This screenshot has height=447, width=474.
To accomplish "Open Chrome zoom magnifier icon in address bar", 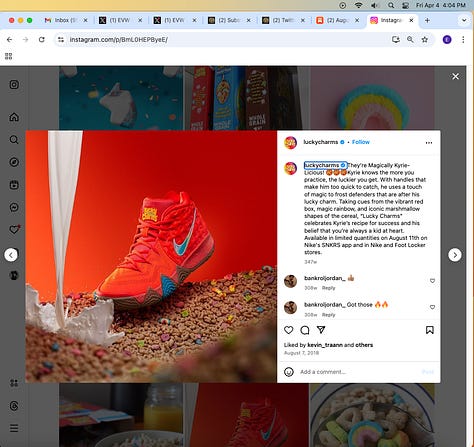I will [410, 40].
